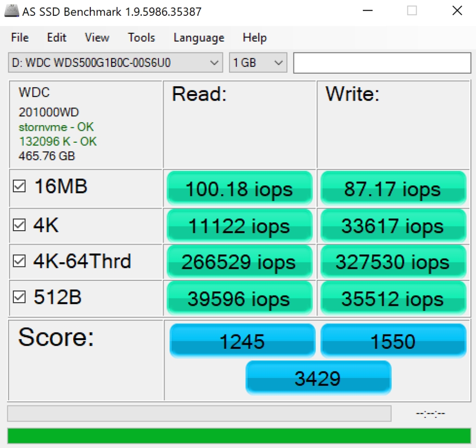Click the Read: column header

[x=199, y=94]
